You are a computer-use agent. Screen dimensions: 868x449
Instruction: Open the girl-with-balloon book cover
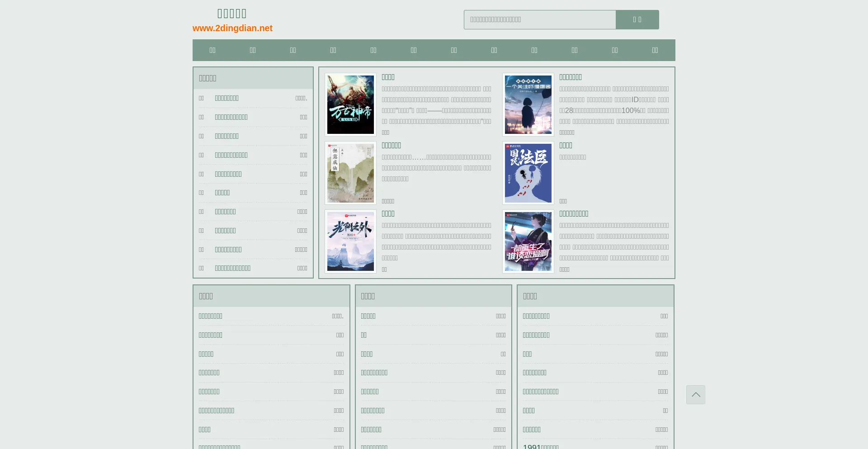tap(528, 105)
